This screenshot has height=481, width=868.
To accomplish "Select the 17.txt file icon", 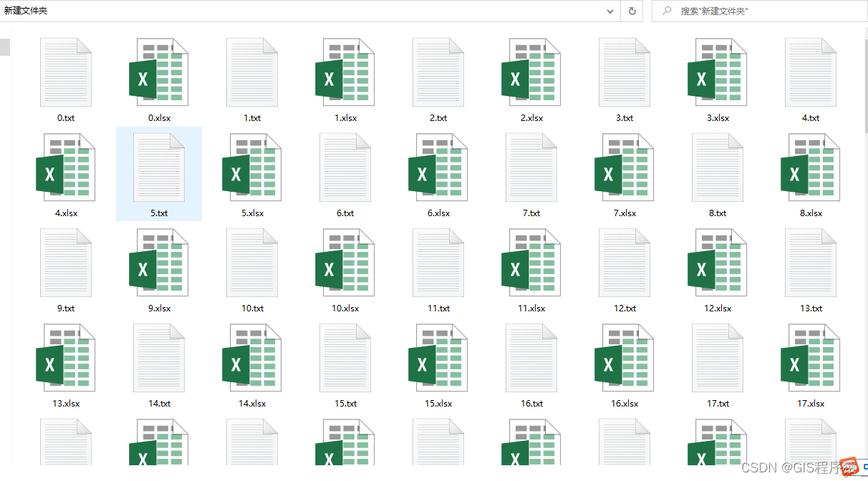I will coord(718,358).
